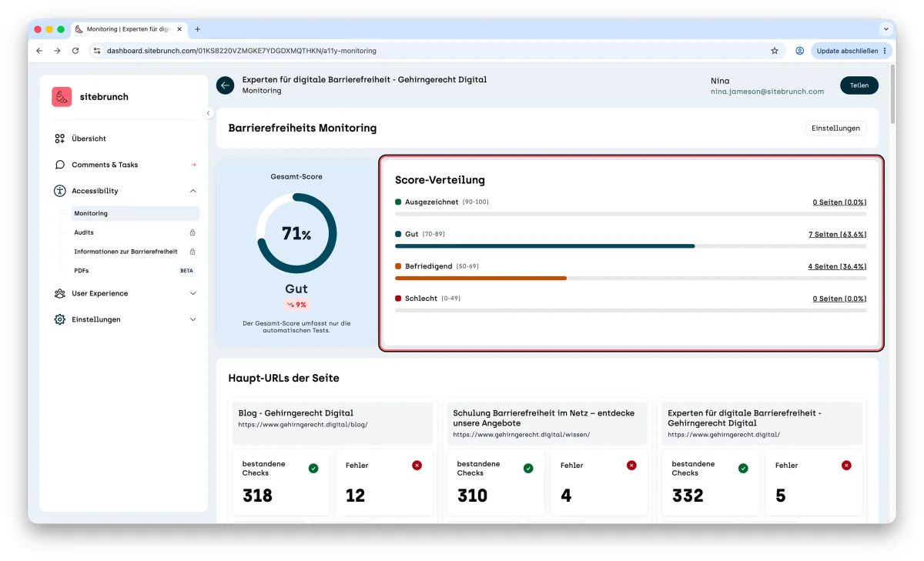Click the 332 bestandene Checks value
The image size is (924, 561).
pos(688,496)
